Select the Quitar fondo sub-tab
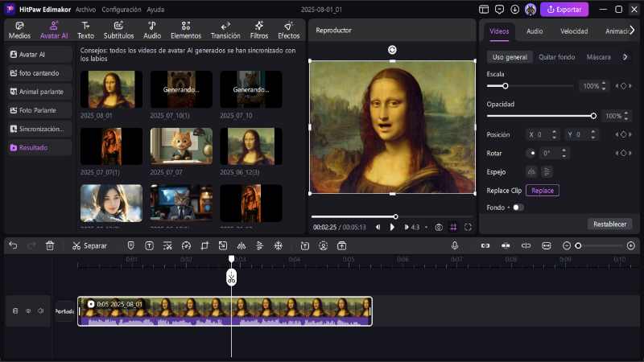This screenshot has height=362, width=644. click(556, 57)
